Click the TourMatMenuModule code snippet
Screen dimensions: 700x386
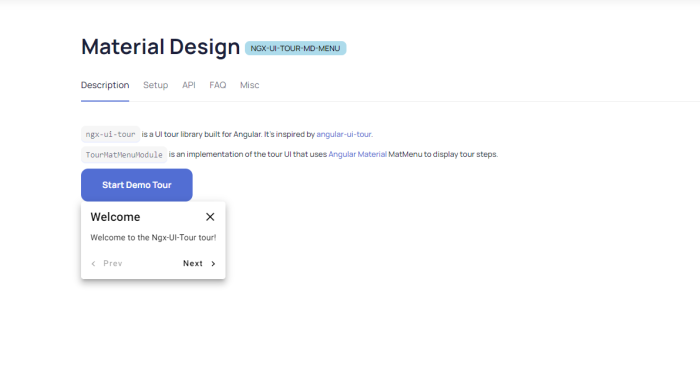coord(124,155)
